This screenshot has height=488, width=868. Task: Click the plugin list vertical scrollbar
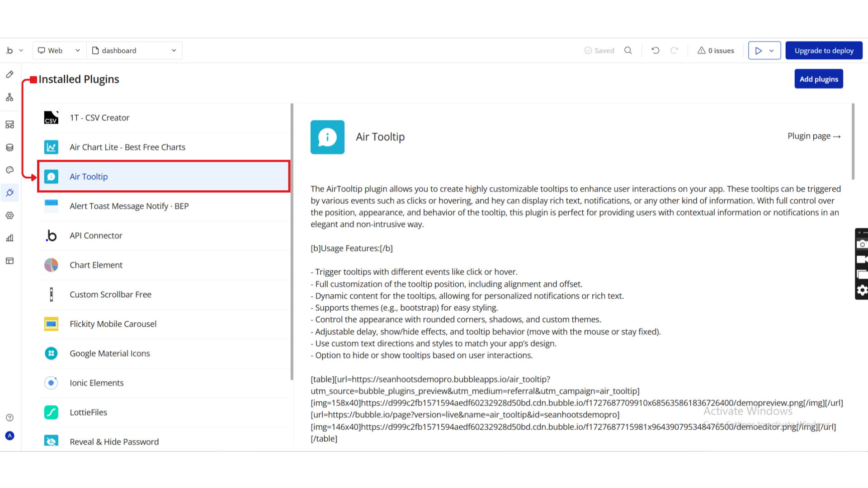pyautogui.click(x=292, y=242)
